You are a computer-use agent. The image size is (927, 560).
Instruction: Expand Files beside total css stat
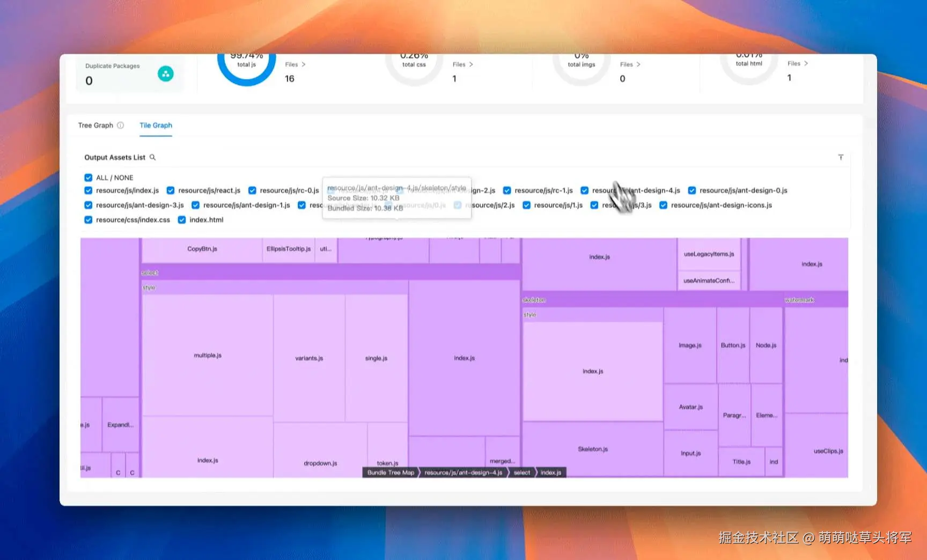click(x=461, y=64)
